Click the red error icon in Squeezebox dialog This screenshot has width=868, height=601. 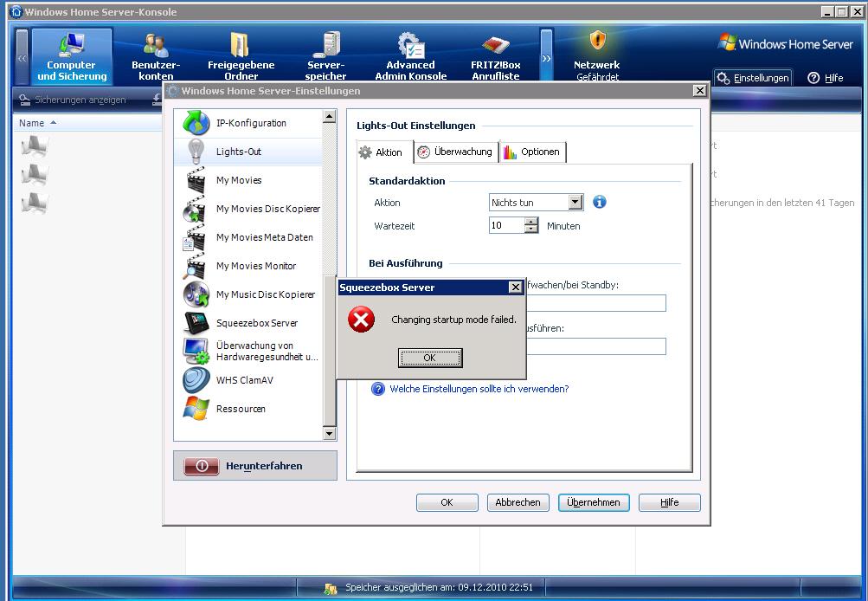point(362,320)
